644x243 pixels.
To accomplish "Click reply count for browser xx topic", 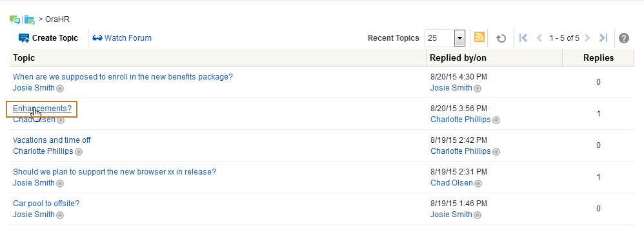I will (x=598, y=177).
